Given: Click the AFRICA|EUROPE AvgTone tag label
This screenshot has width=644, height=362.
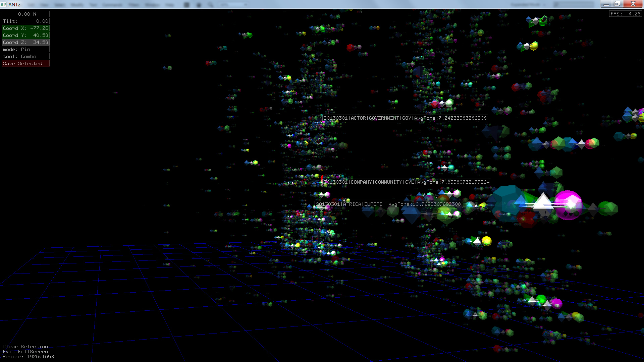Looking at the screenshot, I should (388, 204).
